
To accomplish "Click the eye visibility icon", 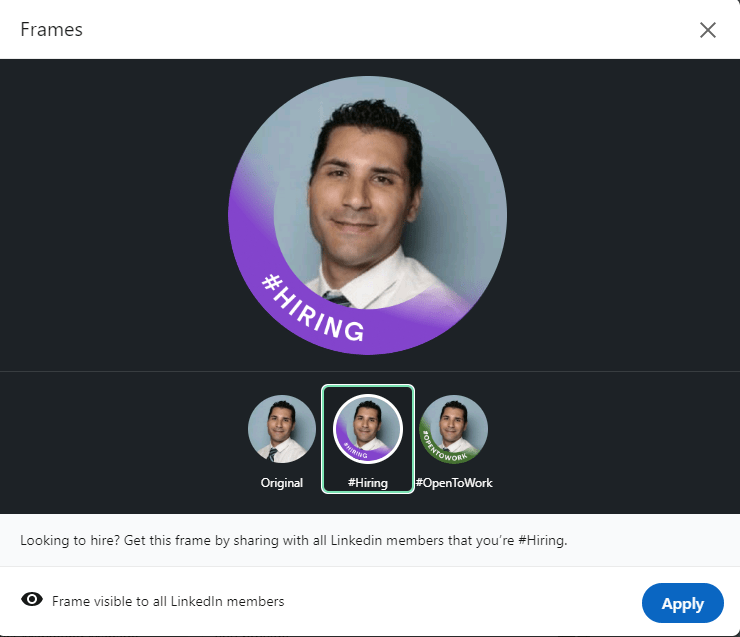I will tap(32, 600).
